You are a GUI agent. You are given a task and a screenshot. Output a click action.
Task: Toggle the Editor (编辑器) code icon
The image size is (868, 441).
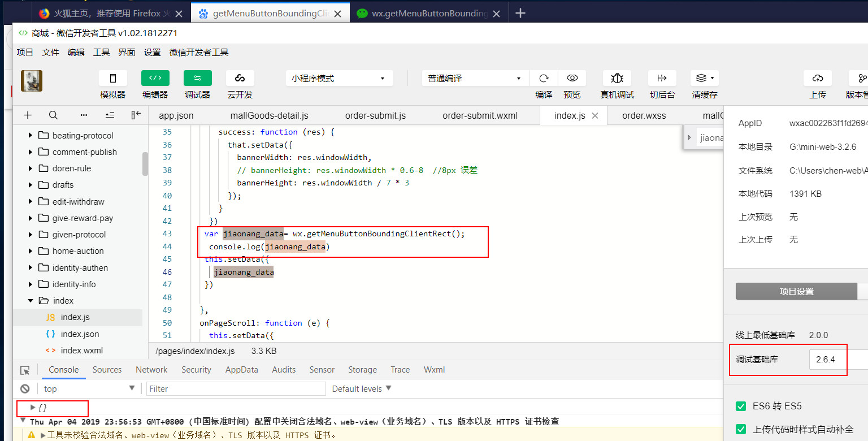[155, 78]
